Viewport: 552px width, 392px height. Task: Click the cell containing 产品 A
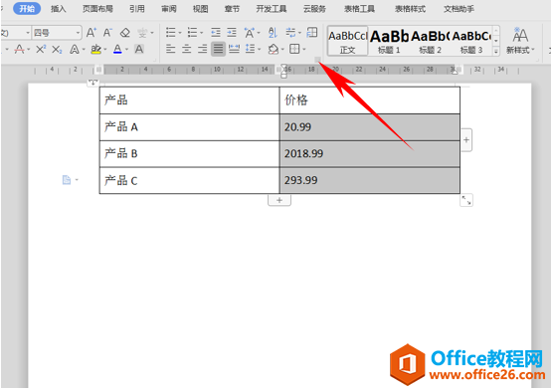(x=189, y=127)
